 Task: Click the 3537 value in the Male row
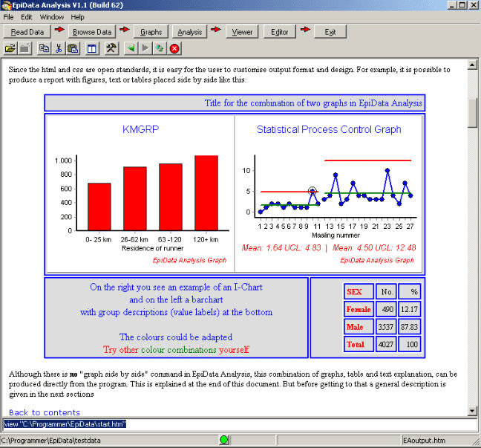tap(386, 327)
